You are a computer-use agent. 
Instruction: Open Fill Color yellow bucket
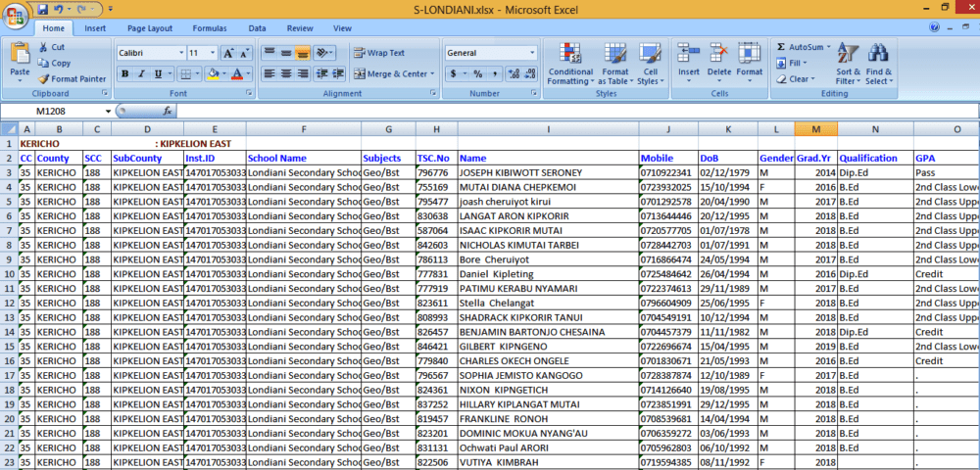[x=212, y=73]
